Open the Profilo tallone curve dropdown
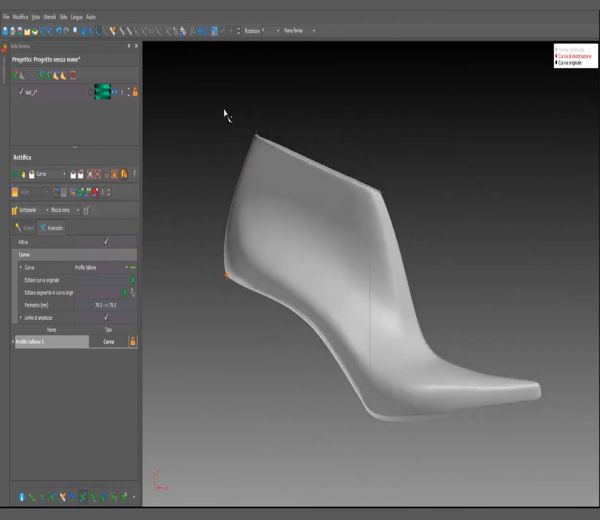 102,267
